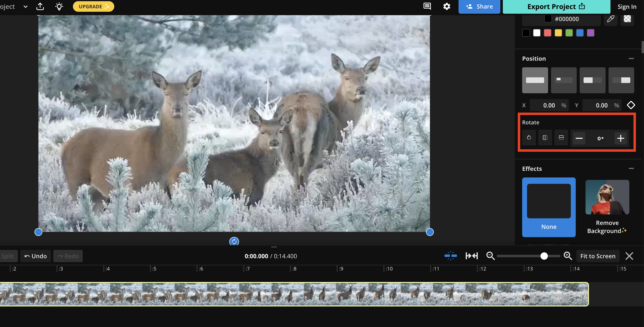644x327 pixels.
Task: Toggle timeline snapping icon
Action: point(450,256)
